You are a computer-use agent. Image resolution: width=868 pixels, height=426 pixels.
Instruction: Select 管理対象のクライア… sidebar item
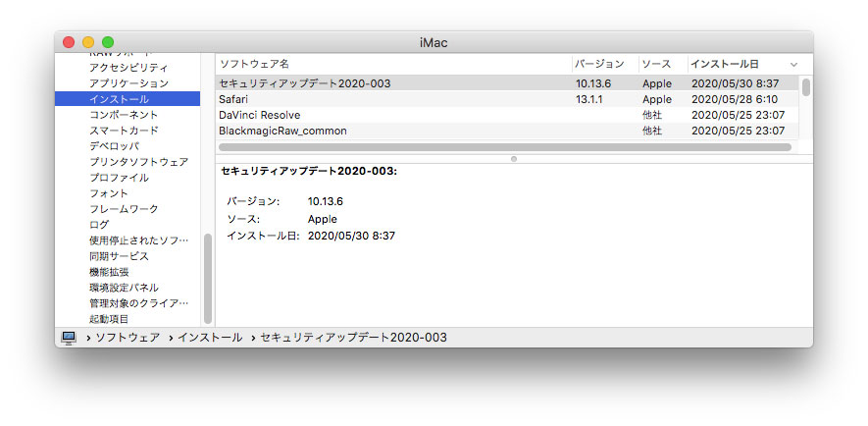(138, 303)
